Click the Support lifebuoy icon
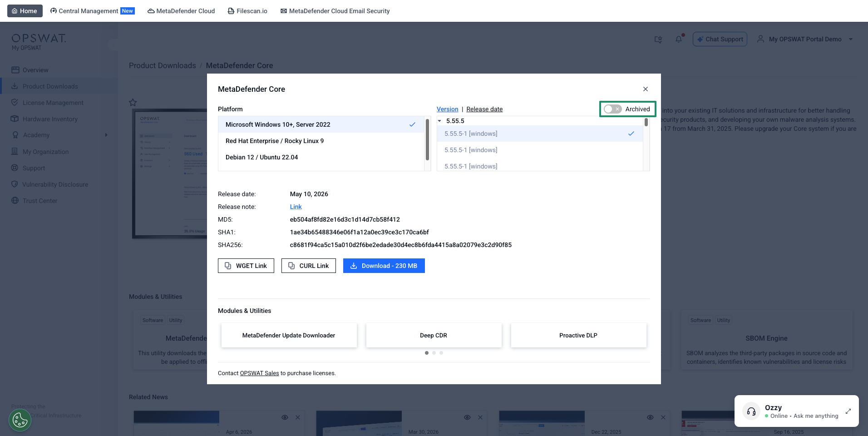This screenshot has height=436, width=868. tap(15, 168)
